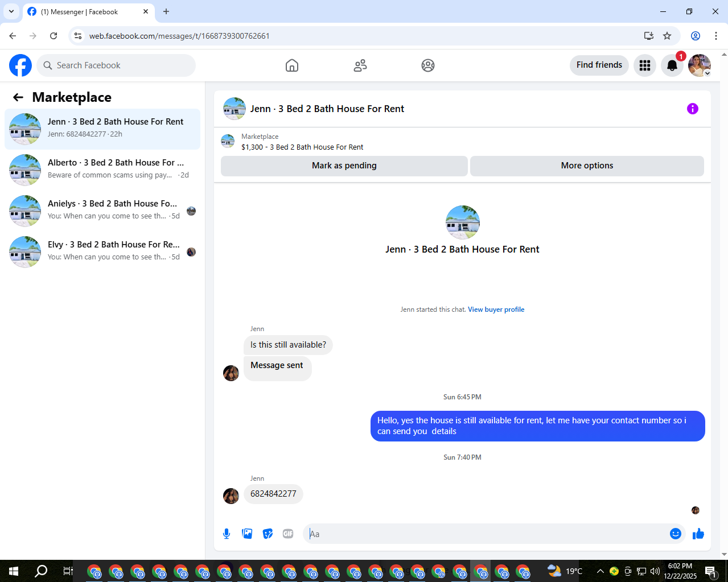Open Anielys conversation in the chat list
Viewport: 728px width, 582px height.
click(102, 211)
